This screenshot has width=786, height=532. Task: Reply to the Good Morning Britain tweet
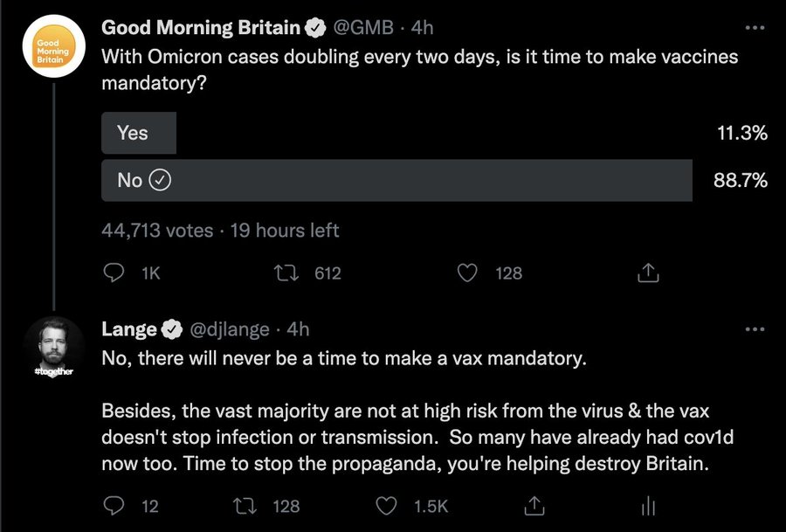pyautogui.click(x=114, y=273)
